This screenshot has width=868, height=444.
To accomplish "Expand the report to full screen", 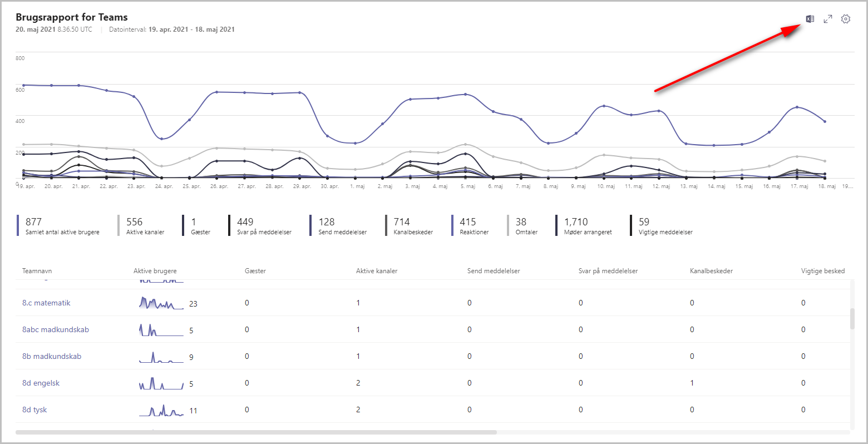I will [828, 19].
